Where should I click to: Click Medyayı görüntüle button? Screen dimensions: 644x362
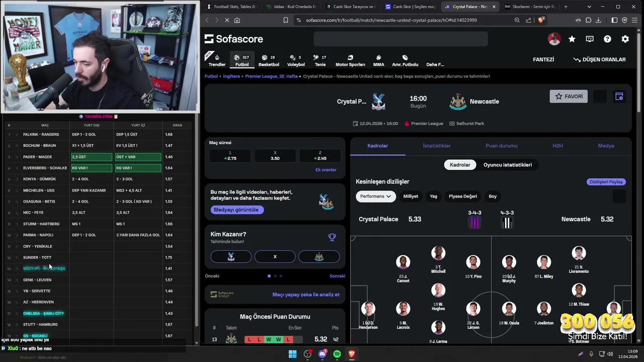[x=236, y=210]
